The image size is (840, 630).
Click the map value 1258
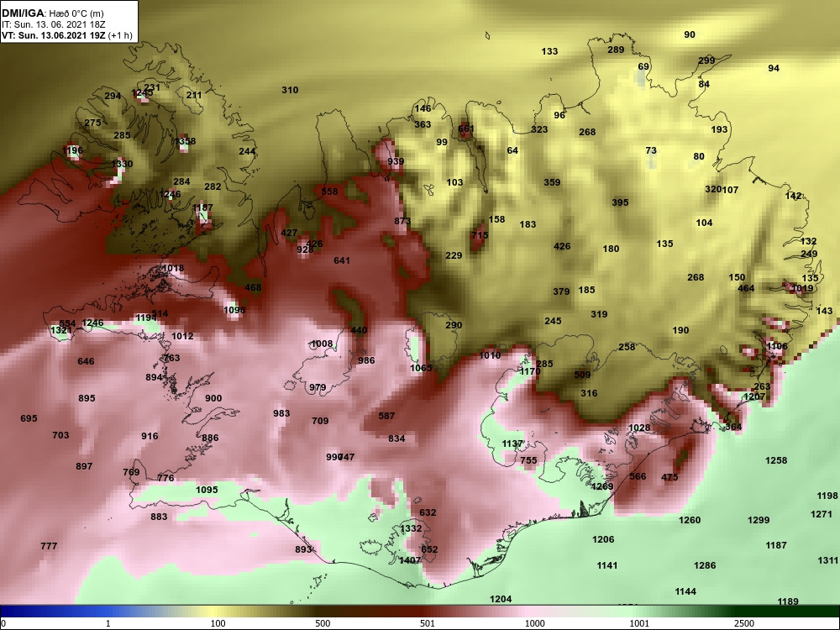(x=776, y=460)
